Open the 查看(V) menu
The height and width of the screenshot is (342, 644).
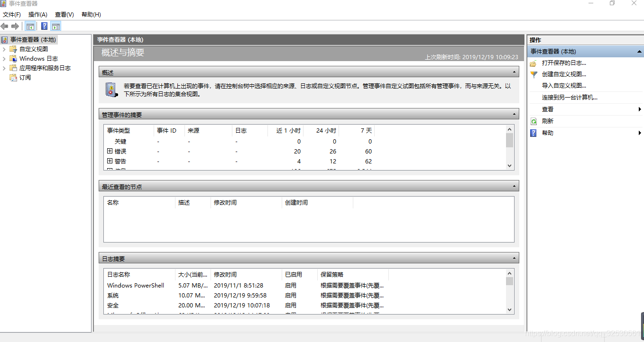[64, 15]
